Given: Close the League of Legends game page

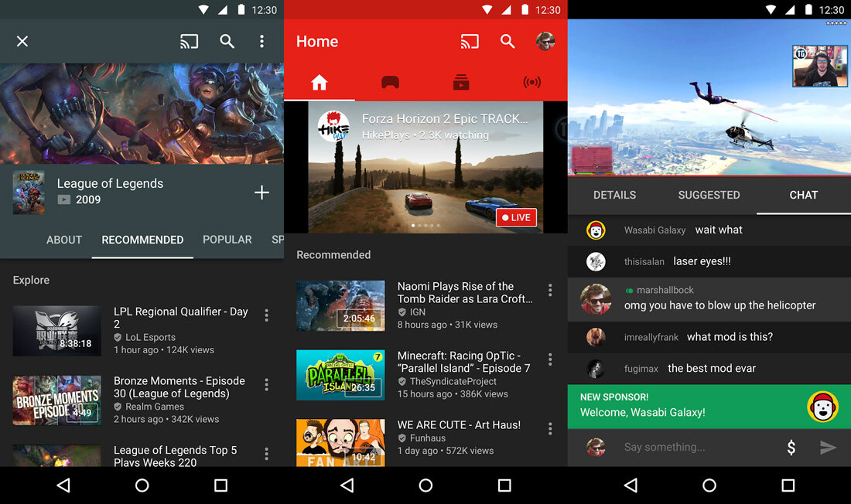Looking at the screenshot, I should pyautogui.click(x=22, y=41).
